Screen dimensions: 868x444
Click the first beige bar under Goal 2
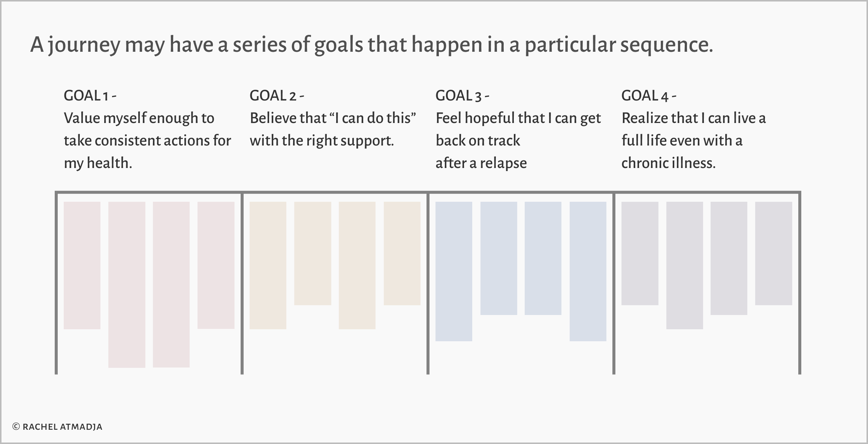click(x=268, y=265)
